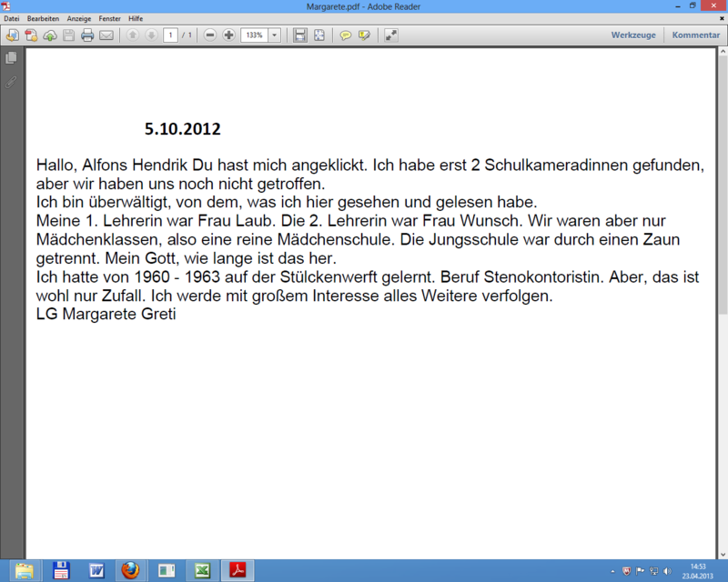Toggle the fit-to-window-width scrolling view

point(299,35)
